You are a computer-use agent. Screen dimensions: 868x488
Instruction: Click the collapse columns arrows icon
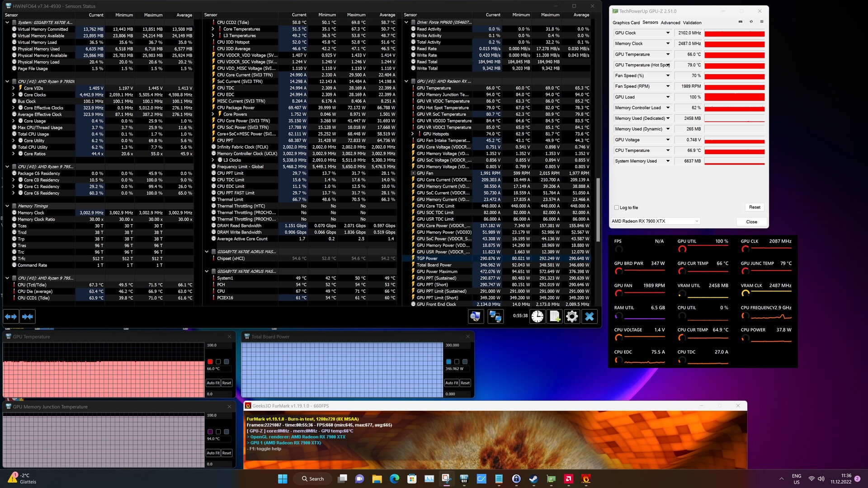click(28, 317)
